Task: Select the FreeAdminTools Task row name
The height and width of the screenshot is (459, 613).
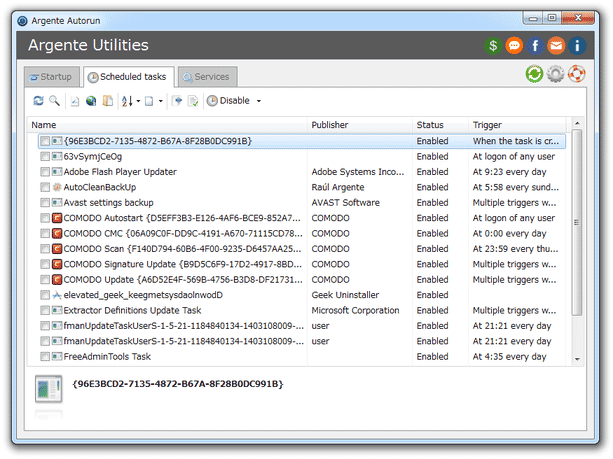Action: tap(107, 357)
